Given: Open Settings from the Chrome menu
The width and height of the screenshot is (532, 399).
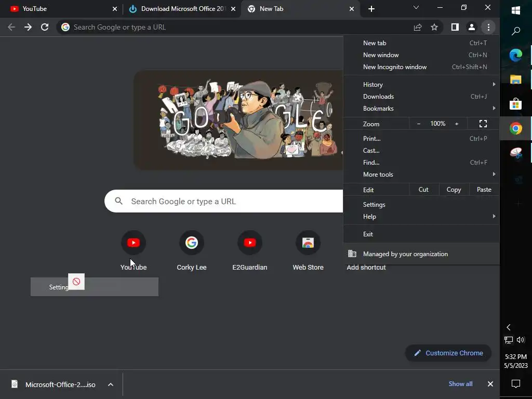Looking at the screenshot, I should [x=421, y=205].
